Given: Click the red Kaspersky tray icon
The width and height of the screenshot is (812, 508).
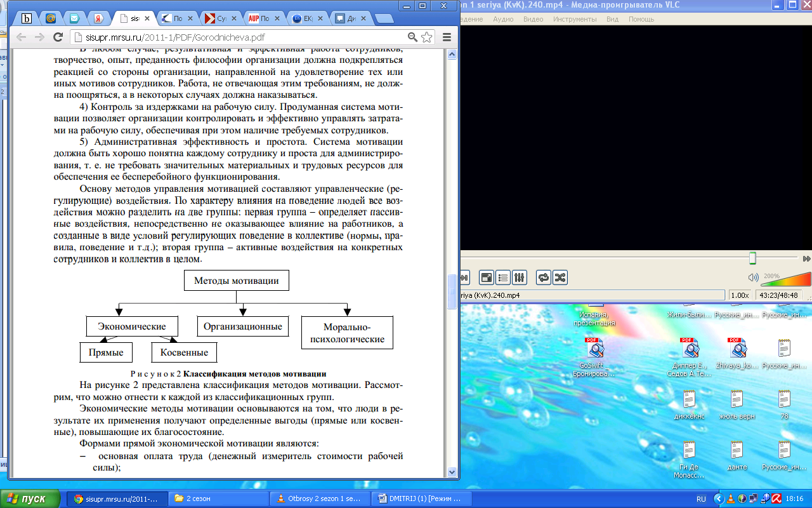Looking at the screenshot, I should pos(776,498).
